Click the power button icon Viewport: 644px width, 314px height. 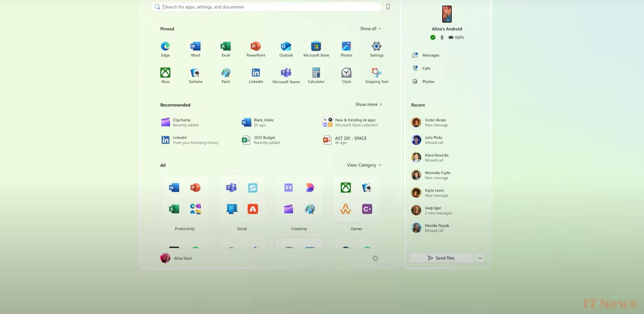375,258
